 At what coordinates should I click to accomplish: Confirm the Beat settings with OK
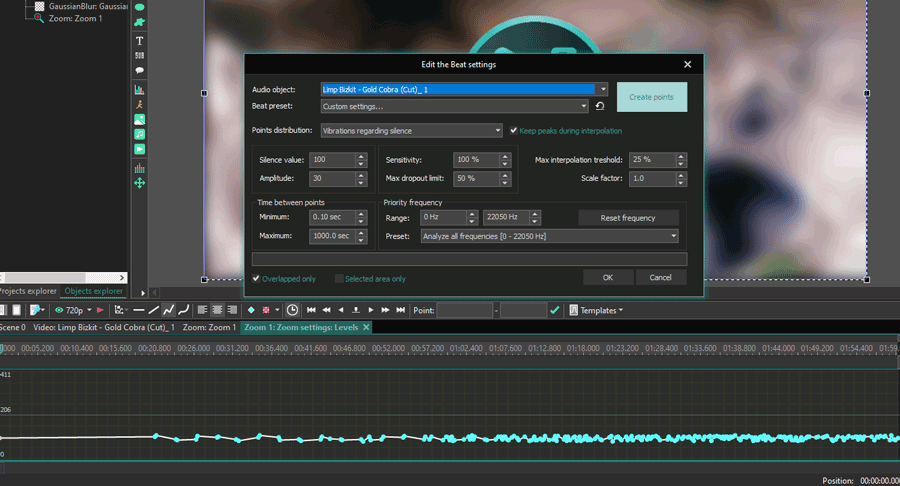click(608, 278)
